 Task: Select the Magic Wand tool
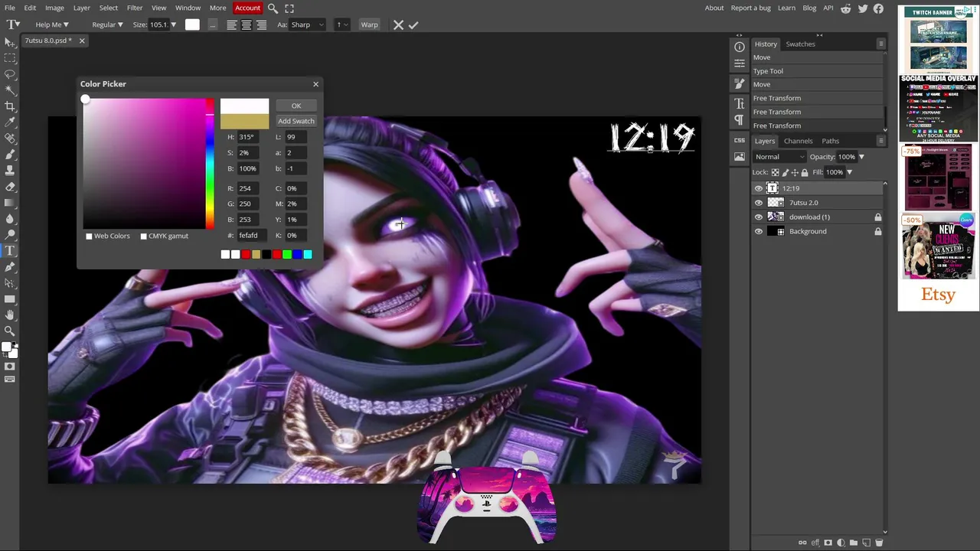pyautogui.click(x=10, y=90)
